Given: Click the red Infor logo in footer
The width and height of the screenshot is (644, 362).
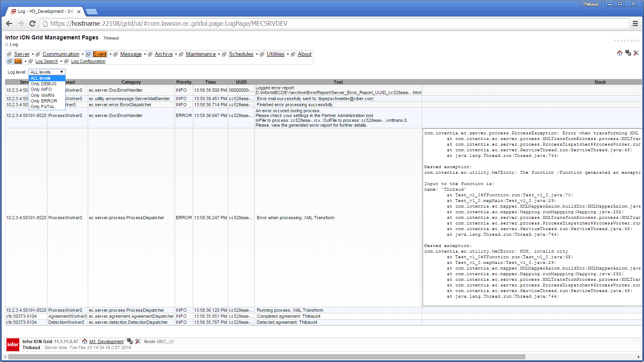Looking at the screenshot, I should pos(13,344).
